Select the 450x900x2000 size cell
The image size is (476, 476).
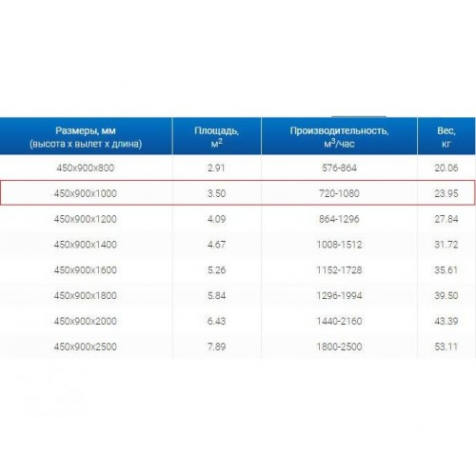(x=86, y=321)
